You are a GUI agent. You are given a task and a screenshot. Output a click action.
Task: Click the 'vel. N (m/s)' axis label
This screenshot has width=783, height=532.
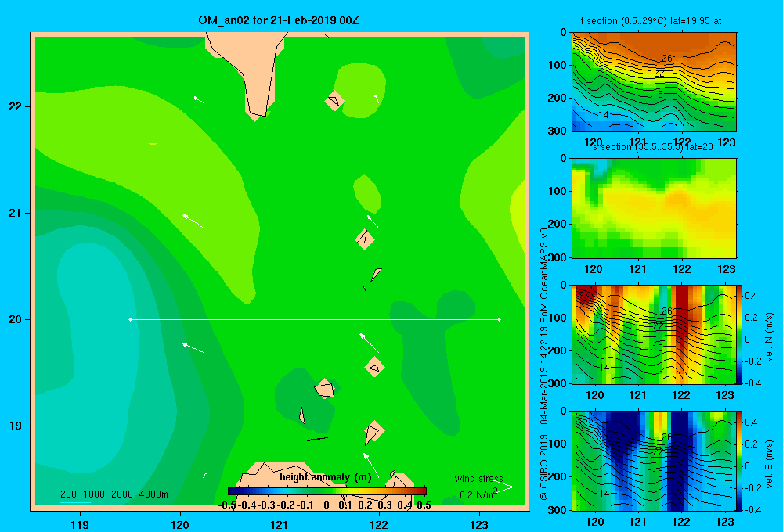point(770,337)
